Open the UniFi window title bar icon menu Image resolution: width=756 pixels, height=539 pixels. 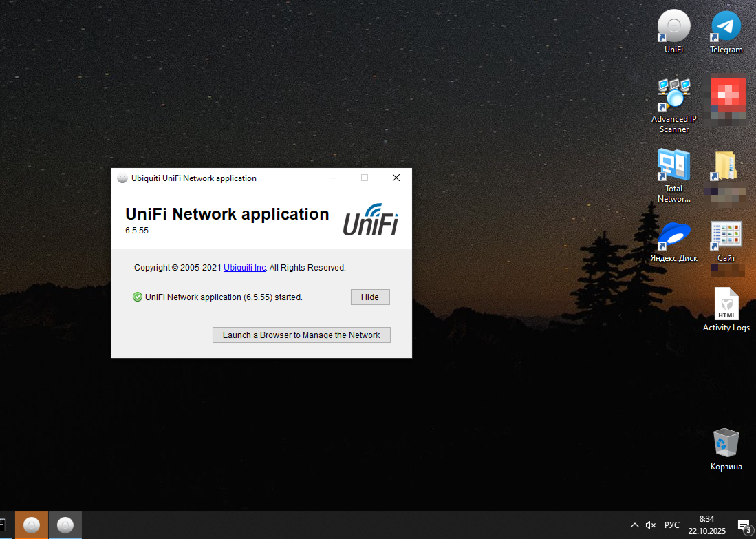click(x=122, y=178)
